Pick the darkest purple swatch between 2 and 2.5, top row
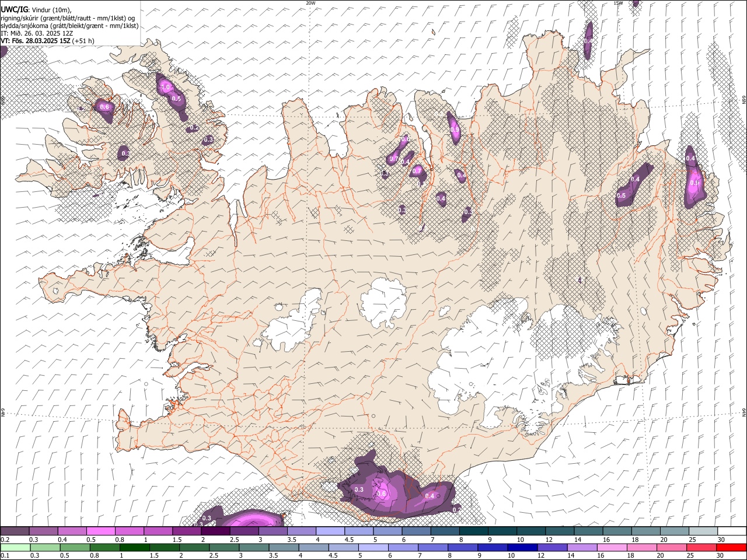Screen dimensions: 747x560 (216, 531)
